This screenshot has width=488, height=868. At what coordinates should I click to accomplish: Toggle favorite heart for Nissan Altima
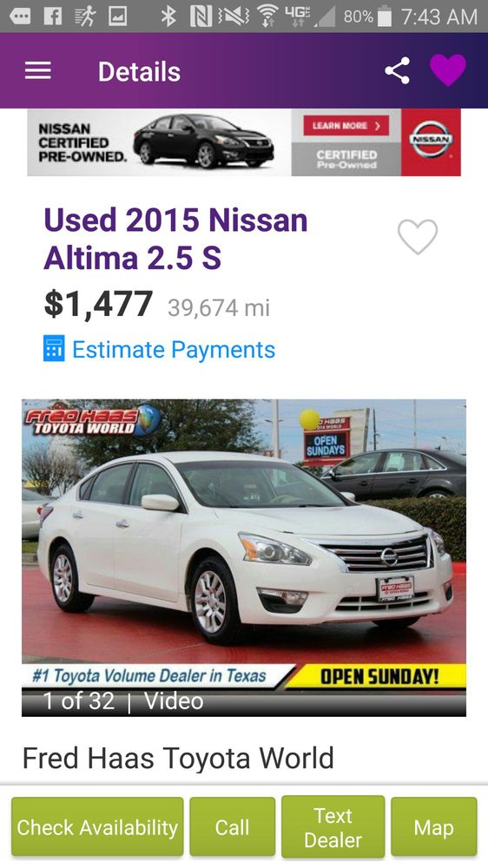[418, 236]
